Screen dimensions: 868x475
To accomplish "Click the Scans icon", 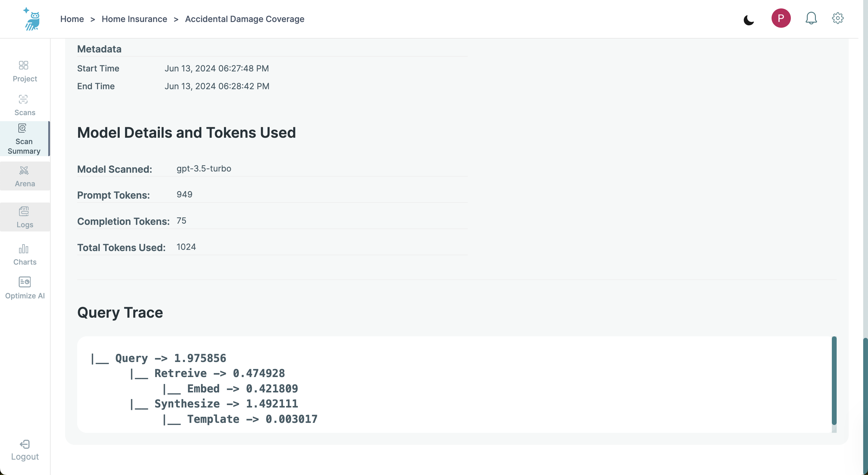I will tap(23, 99).
